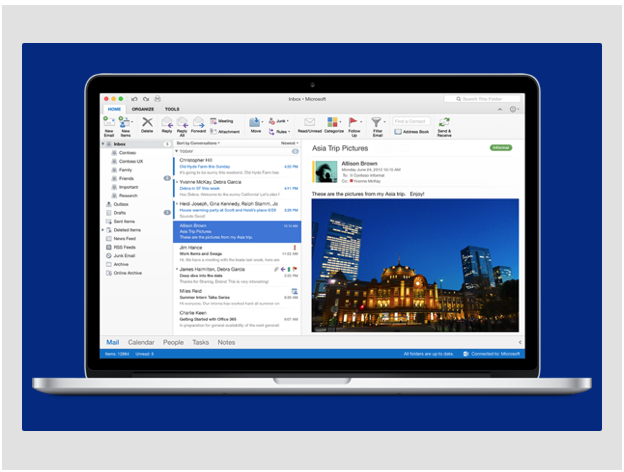Click the Delete X icon

click(x=147, y=122)
